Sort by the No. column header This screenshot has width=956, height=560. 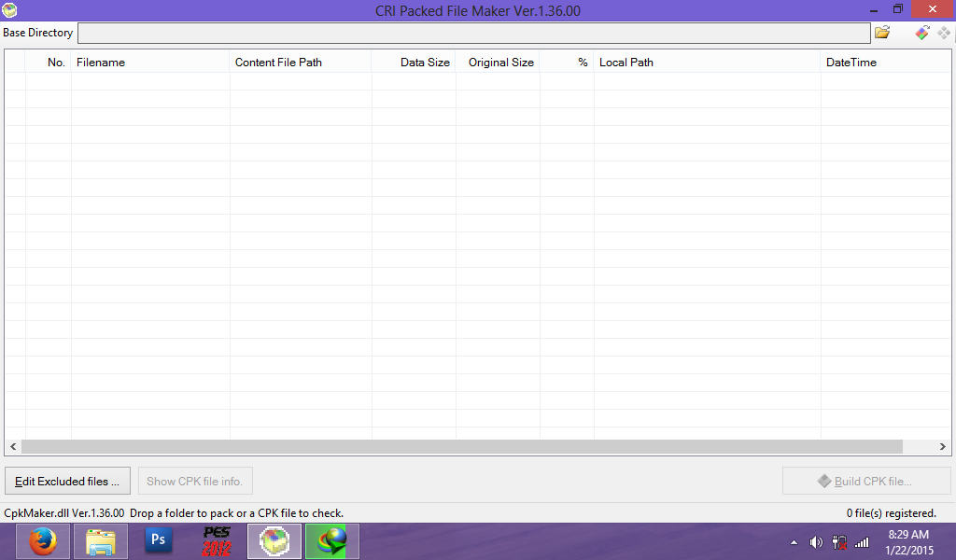49,63
